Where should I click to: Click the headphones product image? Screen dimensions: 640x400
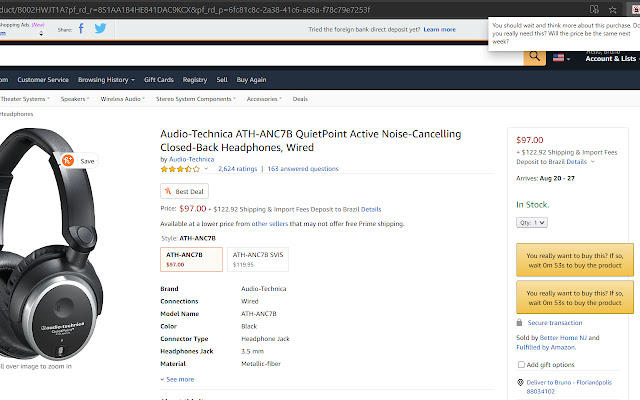coord(49,245)
